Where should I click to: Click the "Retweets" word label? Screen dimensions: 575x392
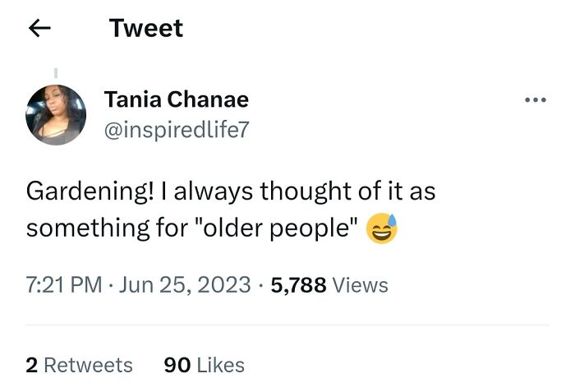click(88, 364)
